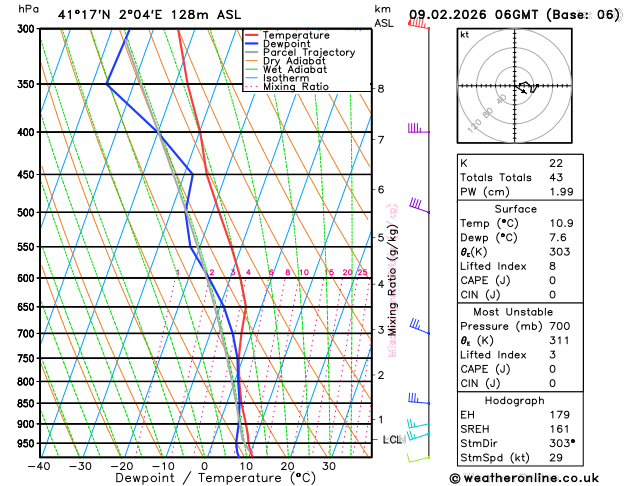Click the 500 hPa pressure axis label
This screenshot has height=486, width=629.
point(28,213)
